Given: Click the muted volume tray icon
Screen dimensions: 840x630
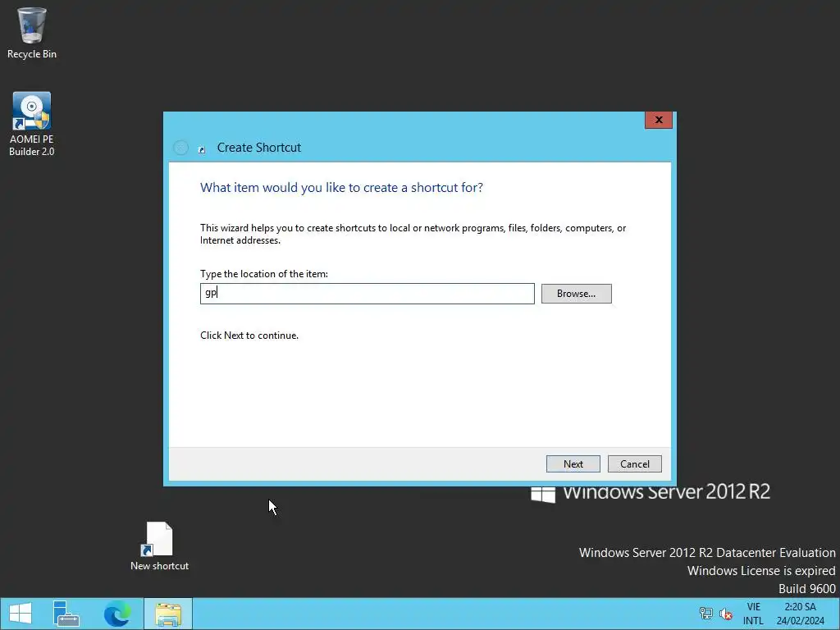Looking at the screenshot, I should pyautogui.click(x=726, y=614).
